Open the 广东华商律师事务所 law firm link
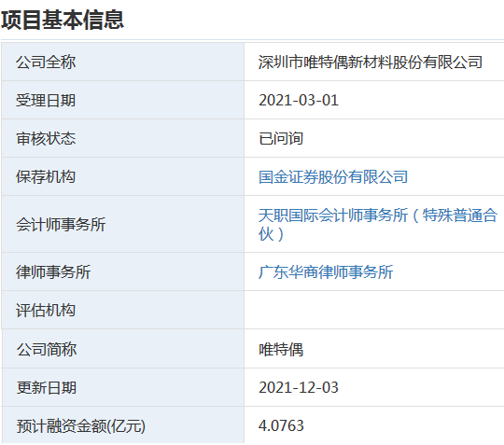Image resolution: width=504 pixels, height=445 pixels. point(326,272)
